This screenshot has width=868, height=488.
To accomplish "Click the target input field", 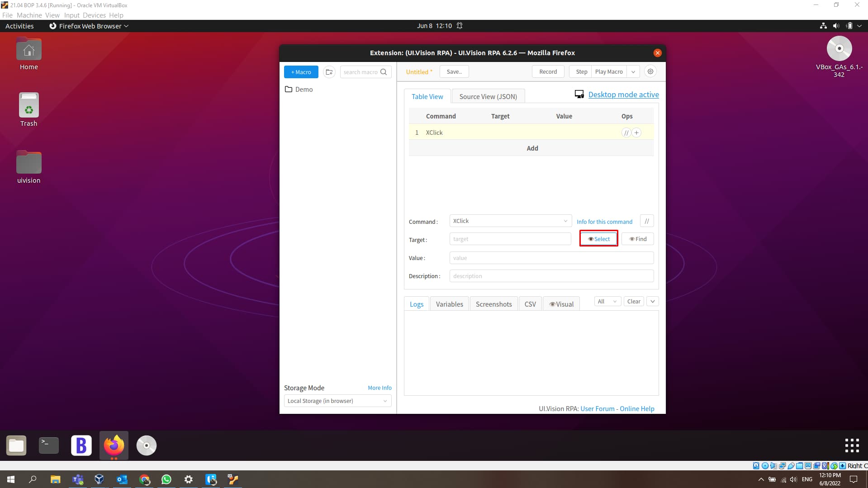I will [510, 239].
